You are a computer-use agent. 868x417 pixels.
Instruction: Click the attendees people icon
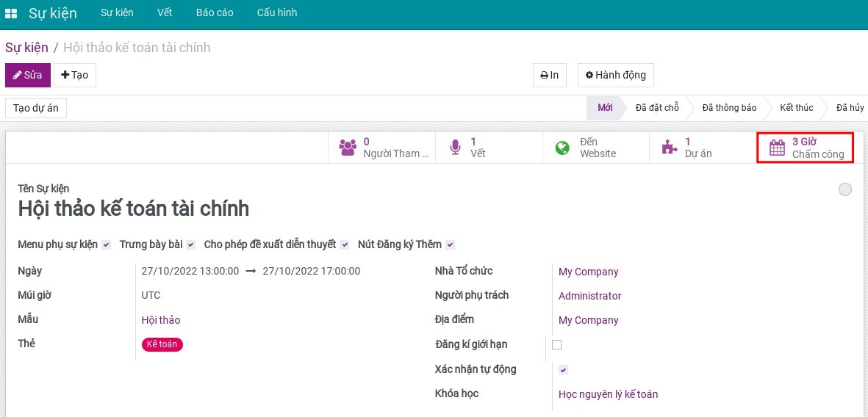pyautogui.click(x=347, y=148)
